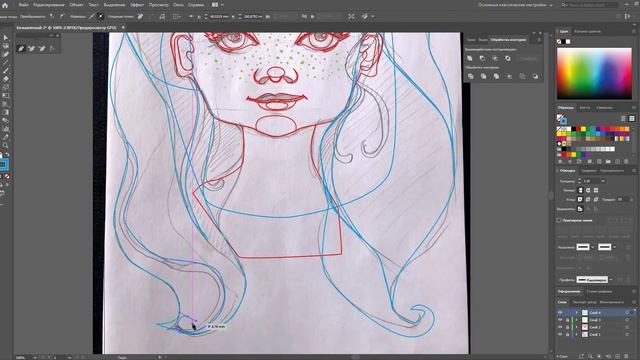Set round join corner for stroke
The width and height of the screenshot is (640, 360).
point(588,200)
